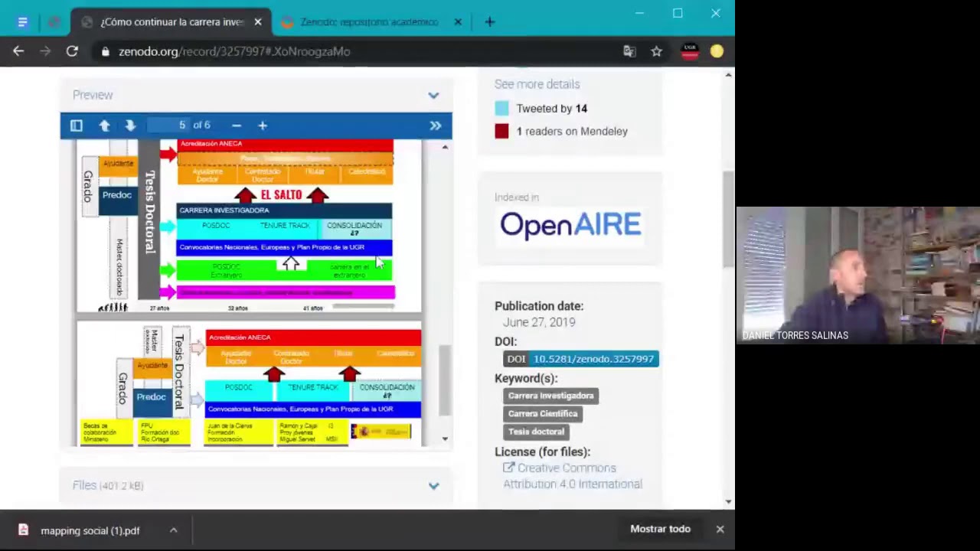Image resolution: width=980 pixels, height=551 pixels.
Task: Bookmark this page with the star icon
Action: tap(656, 51)
